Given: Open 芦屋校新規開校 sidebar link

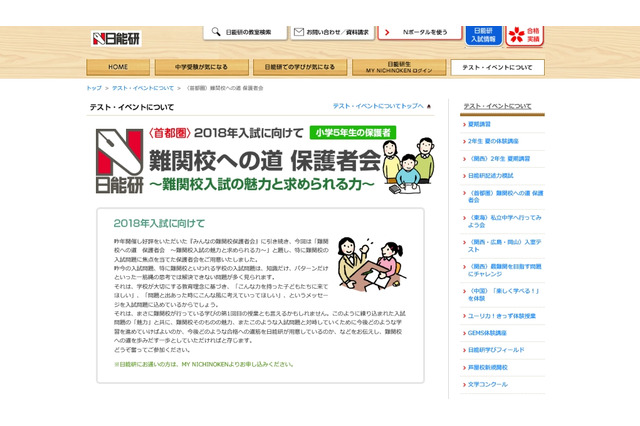Looking at the screenshot, I should (x=488, y=368).
